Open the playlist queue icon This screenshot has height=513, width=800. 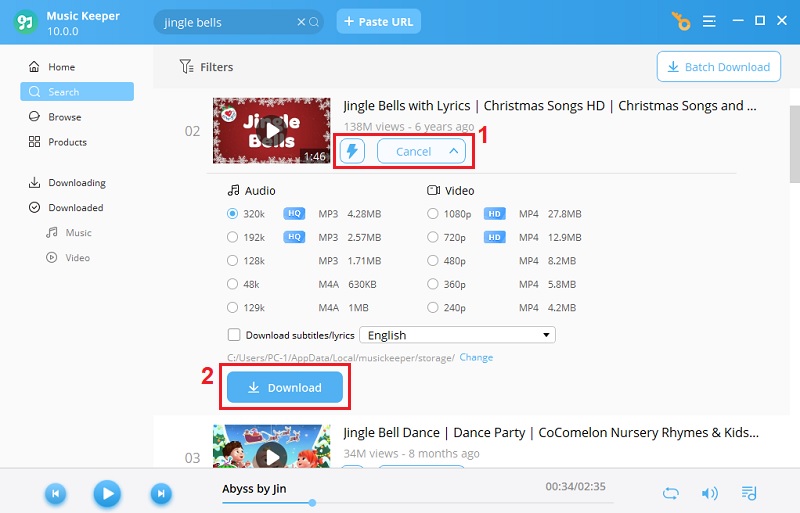749,493
